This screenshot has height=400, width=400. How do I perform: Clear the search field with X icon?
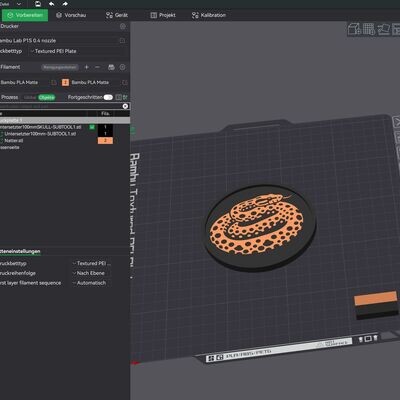click(x=125, y=106)
